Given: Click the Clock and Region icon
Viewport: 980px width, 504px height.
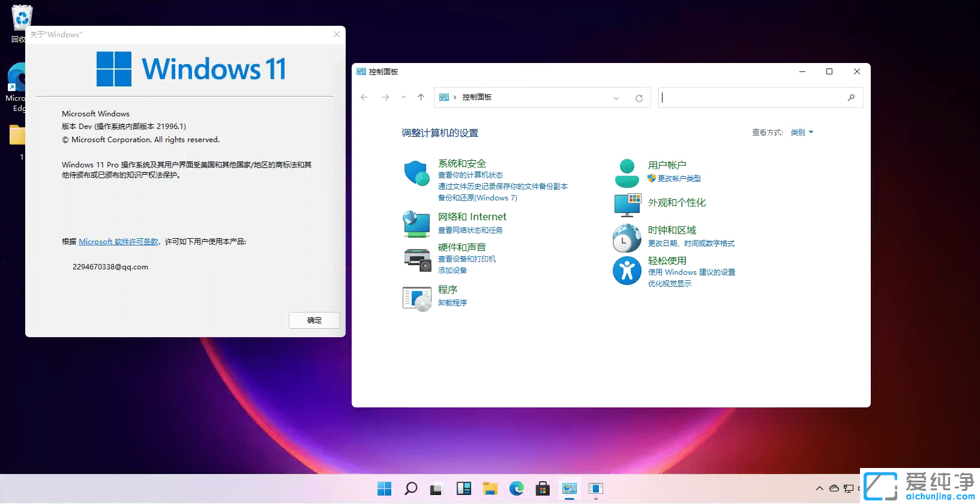Looking at the screenshot, I should 627,238.
